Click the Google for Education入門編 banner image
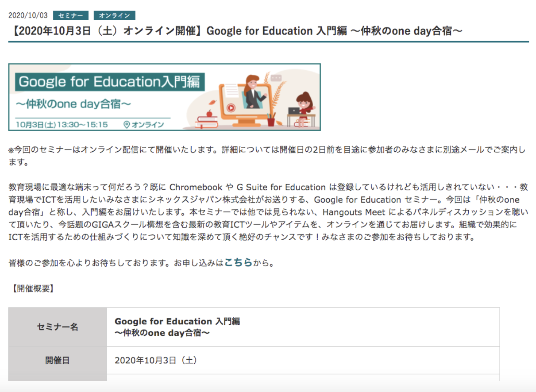Screen dimensions: 536x392 click(x=164, y=97)
